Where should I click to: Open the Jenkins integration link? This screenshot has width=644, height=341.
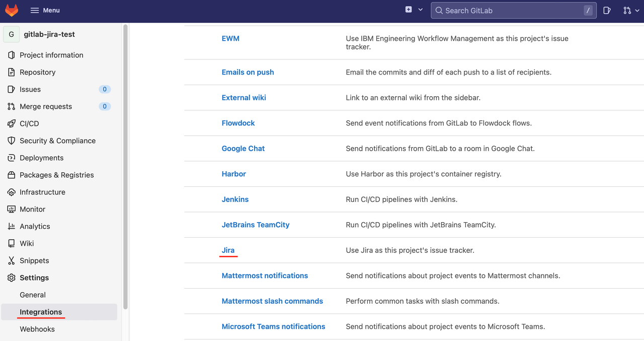pyautogui.click(x=235, y=199)
